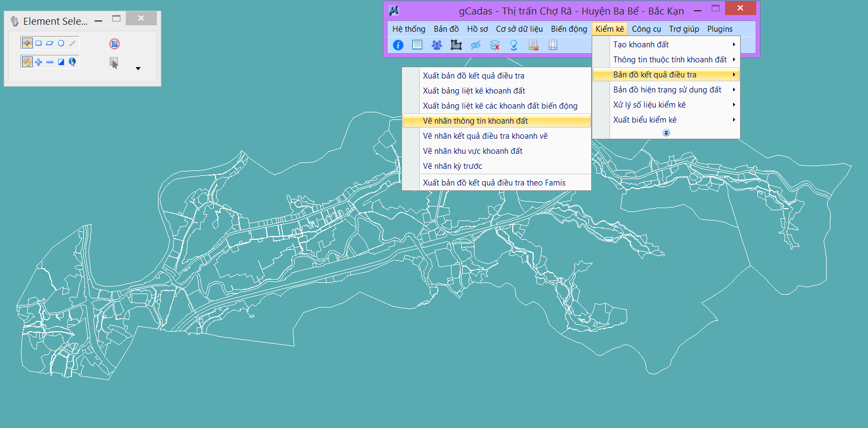Click the blue users group icon
This screenshot has height=428, width=868.
click(x=436, y=45)
